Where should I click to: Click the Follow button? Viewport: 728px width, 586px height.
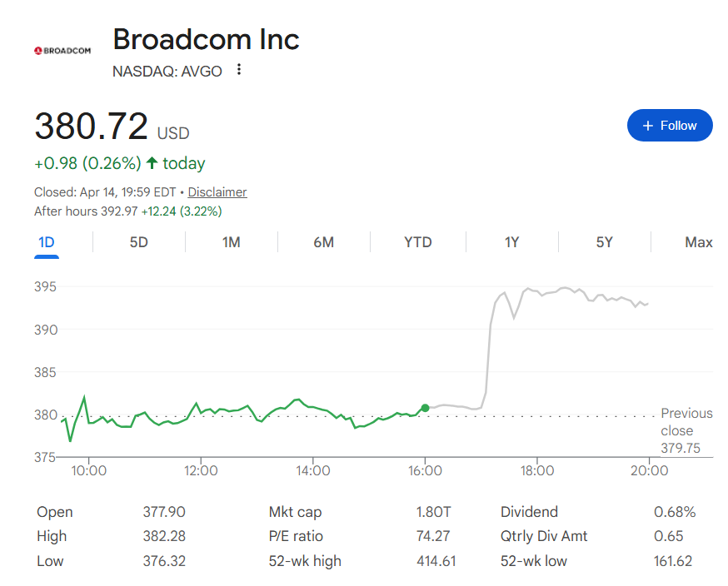coord(670,126)
